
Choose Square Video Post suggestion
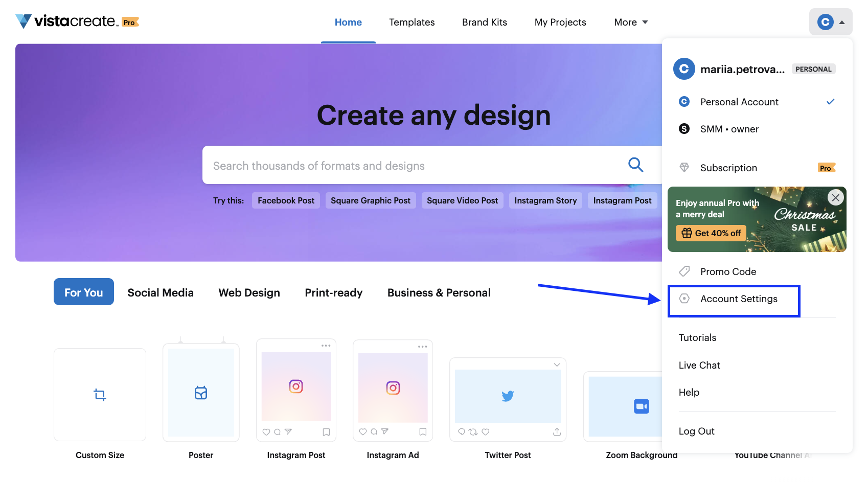pos(462,200)
